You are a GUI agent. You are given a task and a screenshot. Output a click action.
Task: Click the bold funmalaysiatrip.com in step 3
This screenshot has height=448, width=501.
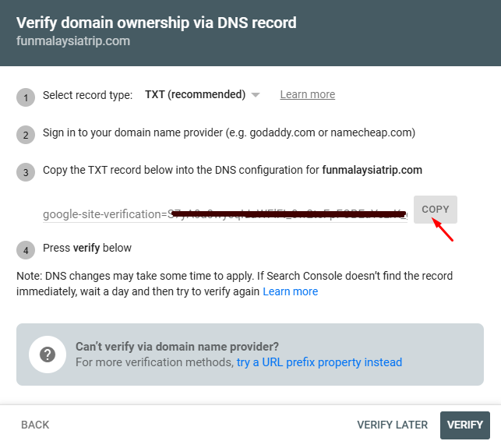click(372, 170)
